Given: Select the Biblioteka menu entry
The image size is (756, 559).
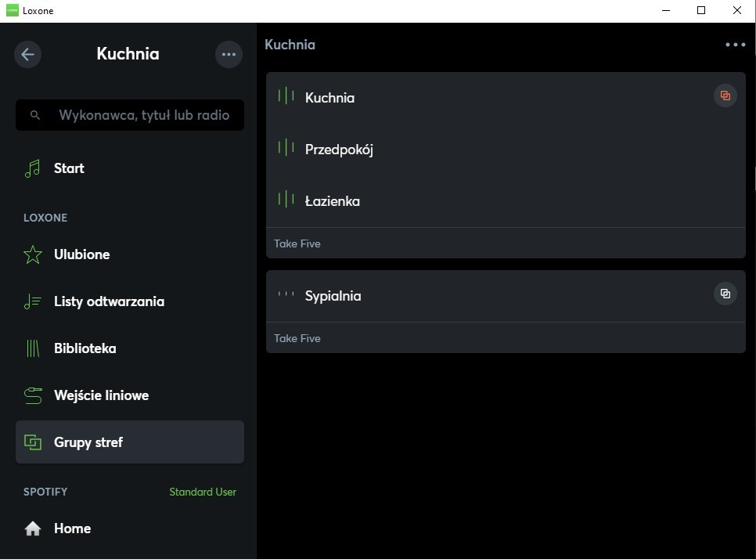Looking at the screenshot, I should click(x=85, y=348).
